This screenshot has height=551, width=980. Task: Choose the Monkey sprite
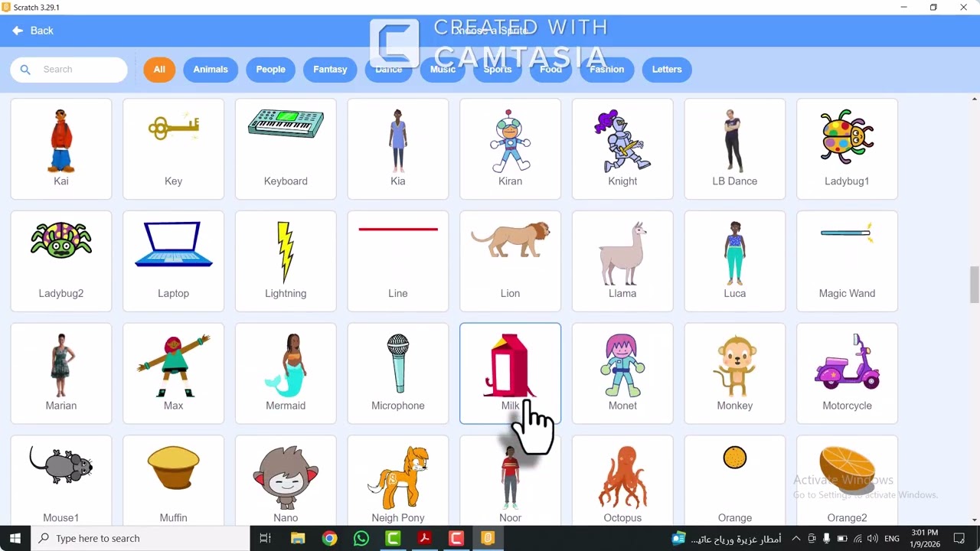coord(735,373)
